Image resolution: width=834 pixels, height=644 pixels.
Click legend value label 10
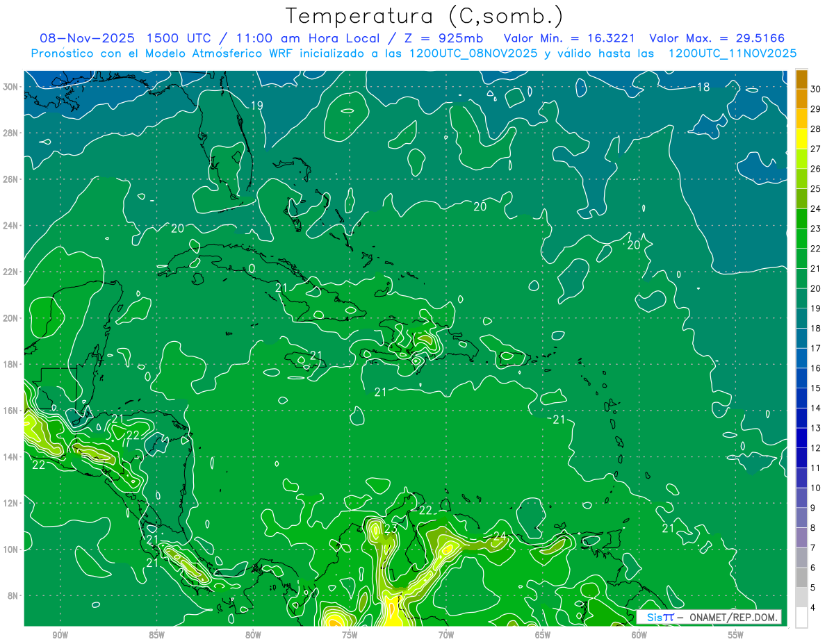pyautogui.click(x=816, y=488)
